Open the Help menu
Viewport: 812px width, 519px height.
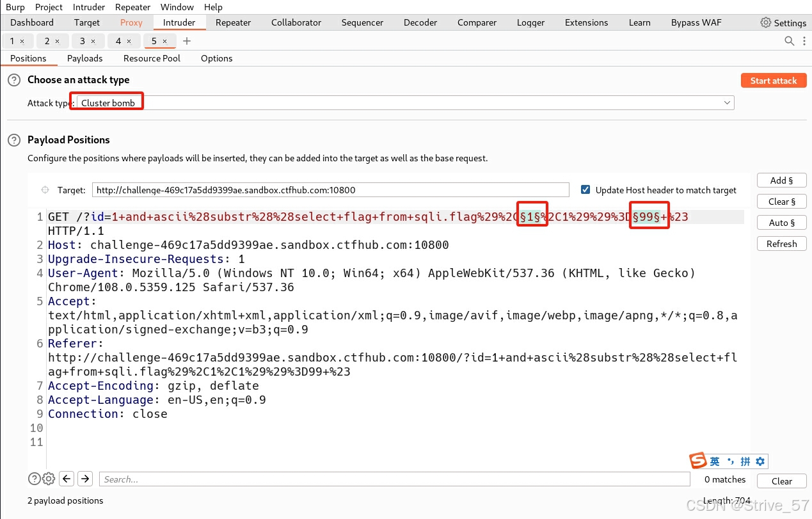pyautogui.click(x=213, y=7)
